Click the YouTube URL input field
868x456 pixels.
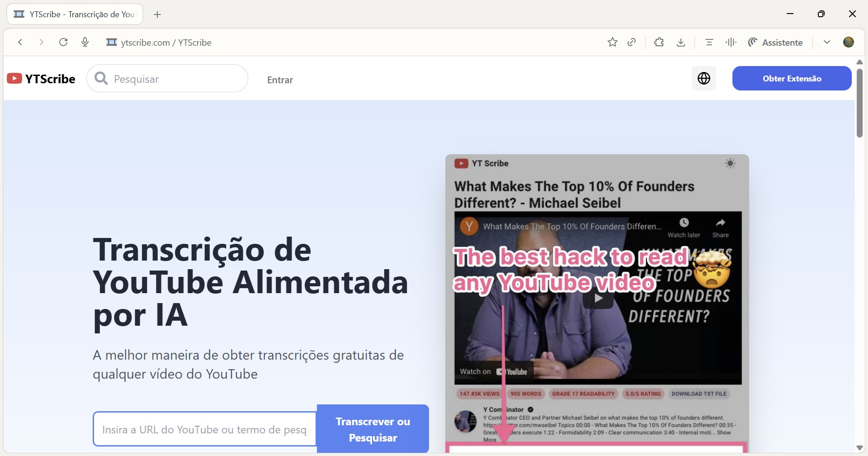205,429
